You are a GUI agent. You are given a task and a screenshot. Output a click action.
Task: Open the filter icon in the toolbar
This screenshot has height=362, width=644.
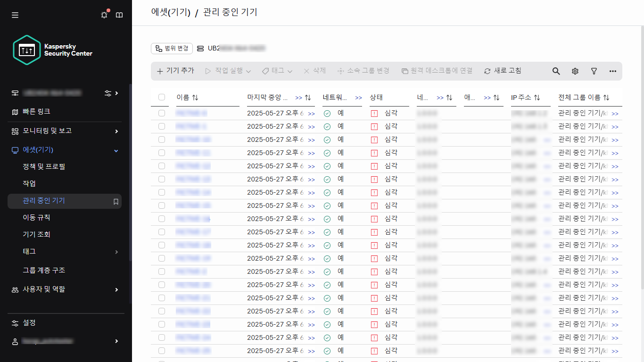[594, 71]
